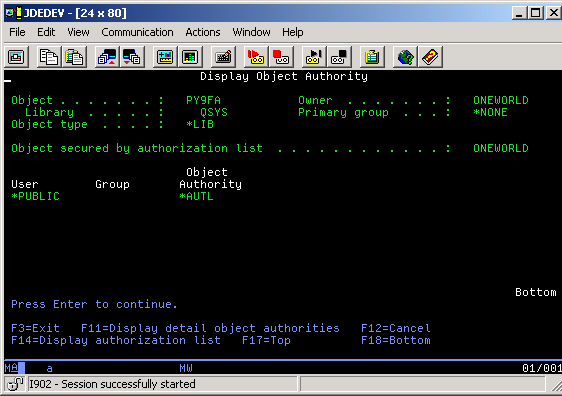Open the Display setup icon
Screen dimensions: 562x396
(165, 57)
